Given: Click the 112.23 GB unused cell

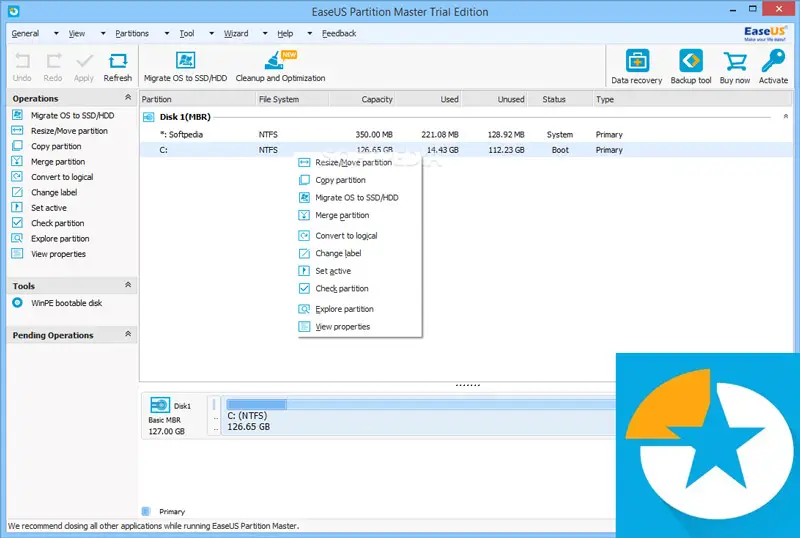Looking at the screenshot, I should click(506, 150).
